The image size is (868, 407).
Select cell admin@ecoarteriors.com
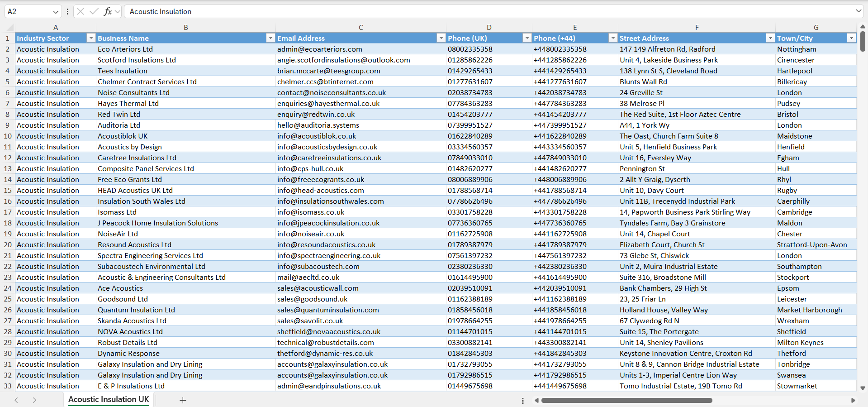click(361, 49)
